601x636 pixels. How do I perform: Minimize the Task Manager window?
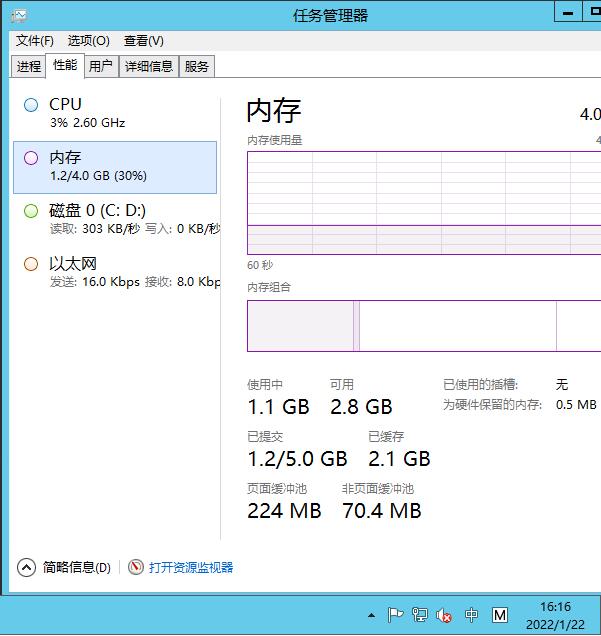click(568, 13)
